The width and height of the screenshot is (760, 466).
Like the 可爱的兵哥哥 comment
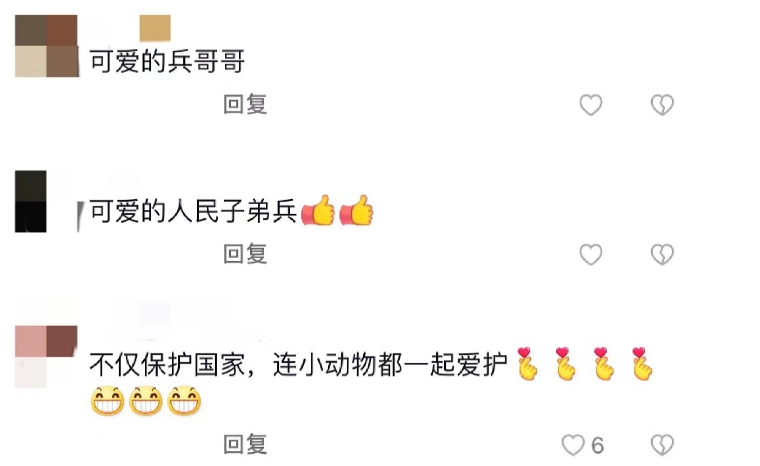click(x=591, y=105)
